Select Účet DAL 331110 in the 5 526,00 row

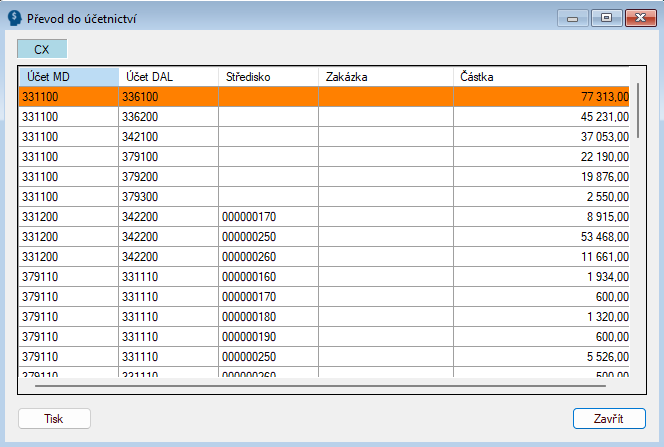[x=169, y=356]
